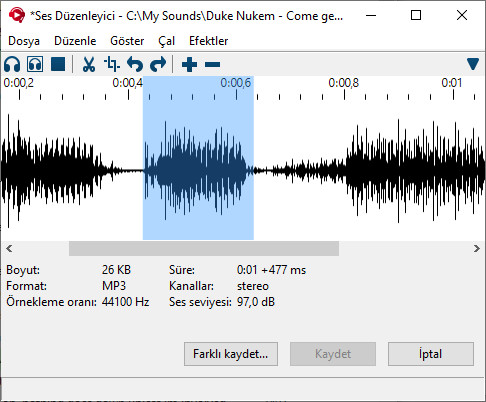486x402 pixels.
Task: Open the Göster menu
Action: tap(127, 41)
